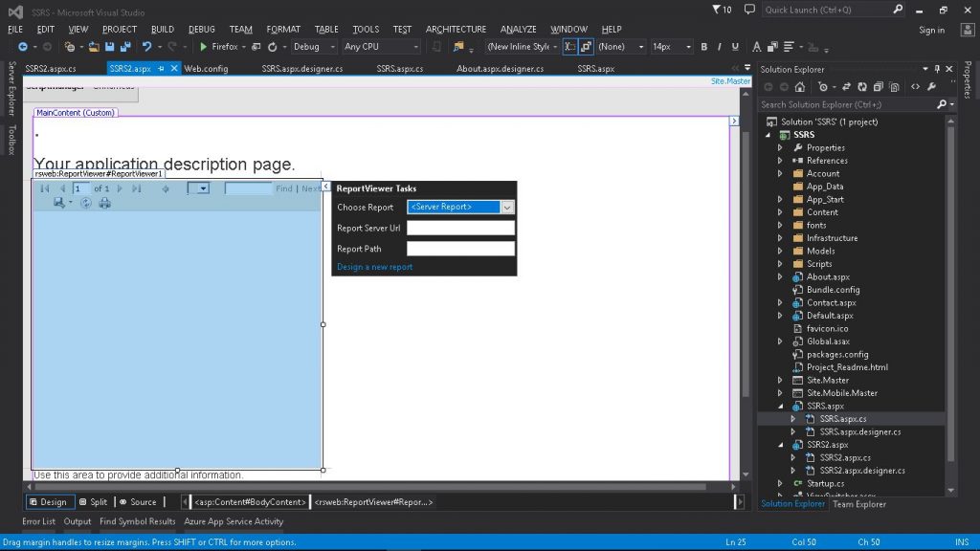This screenshot has height=551, width=980.
Task: Open the PROJECT menu
Action: point(120,29)
